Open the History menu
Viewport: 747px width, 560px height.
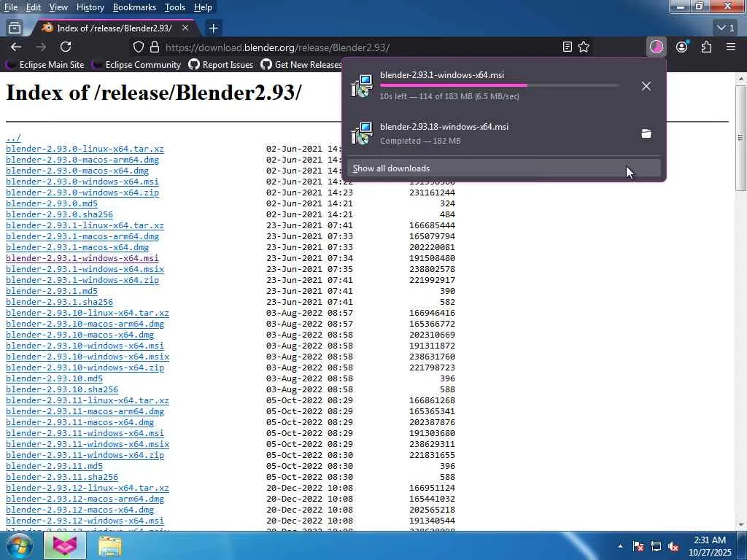(90, 7)
